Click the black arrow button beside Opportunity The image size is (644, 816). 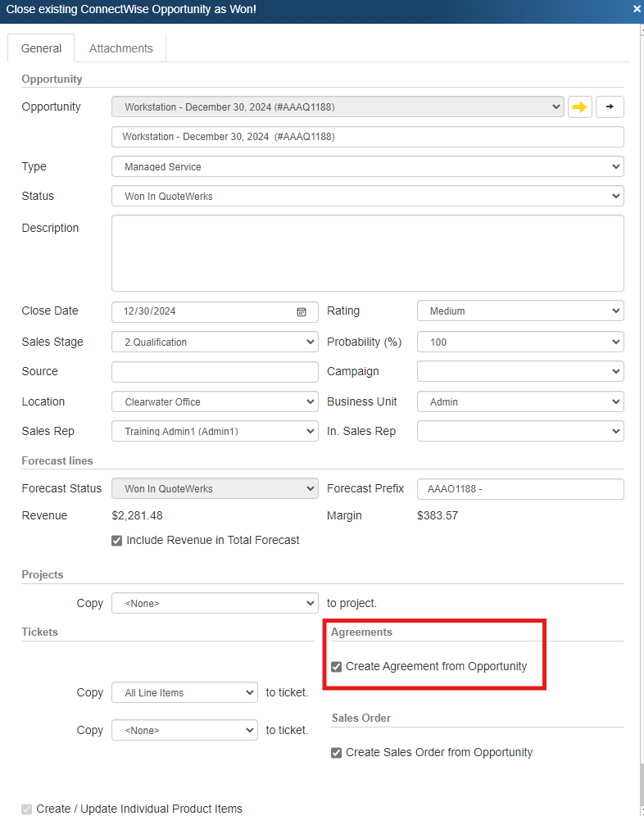[x=610, y=107]
